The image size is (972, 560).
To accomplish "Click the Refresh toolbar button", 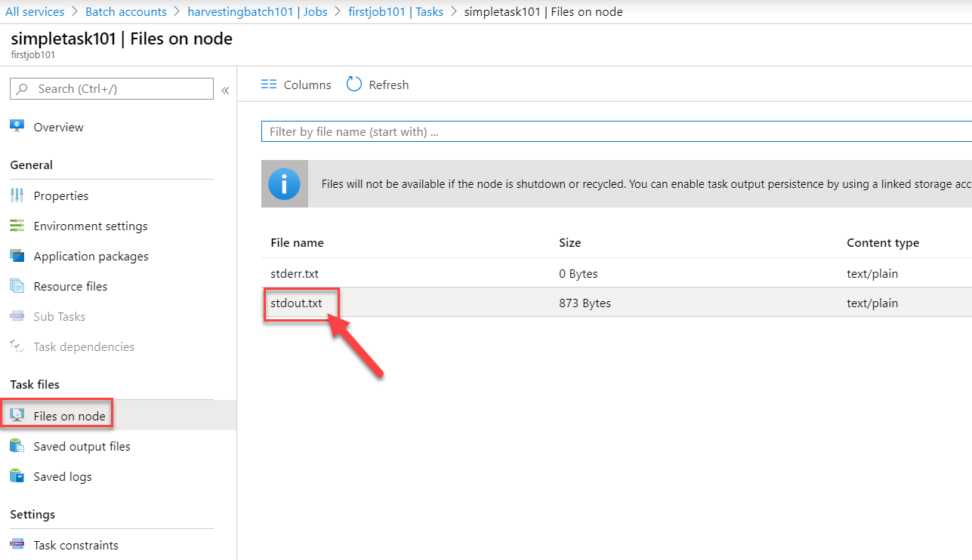I will pos(378,85).
